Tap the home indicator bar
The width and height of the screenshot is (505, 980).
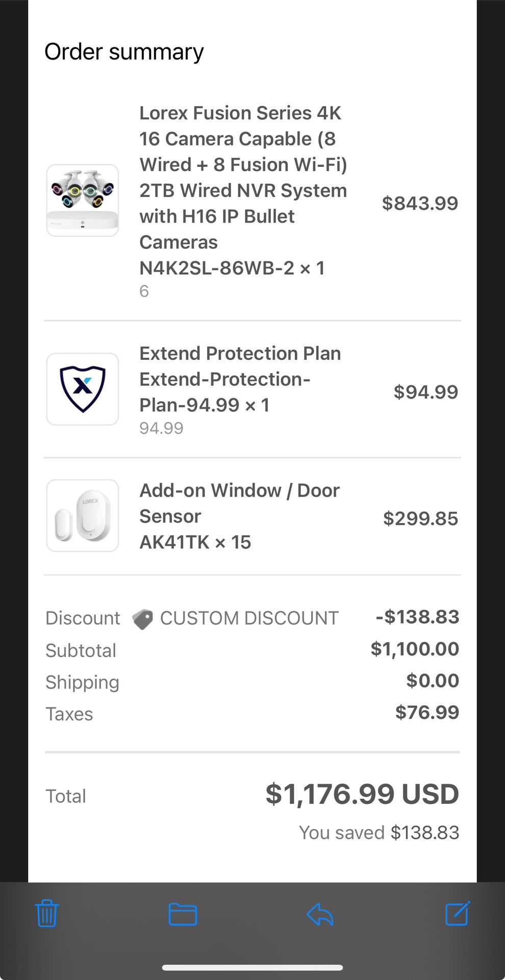(252, 967)
